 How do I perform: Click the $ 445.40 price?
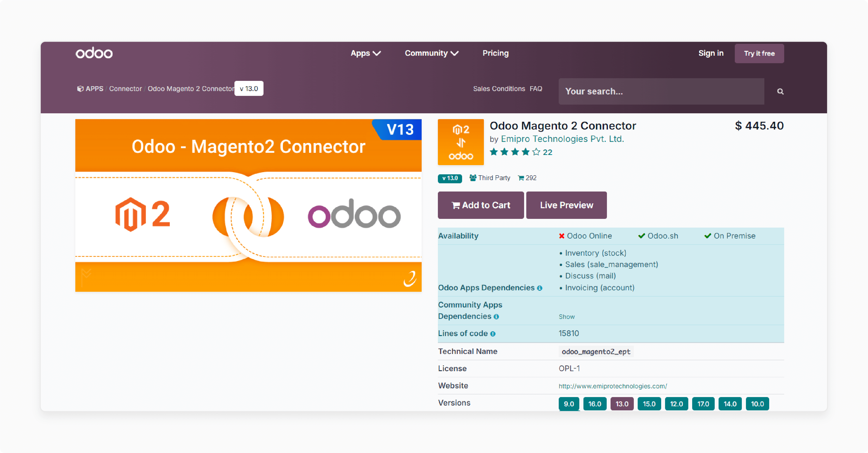(x=759, y=126)
